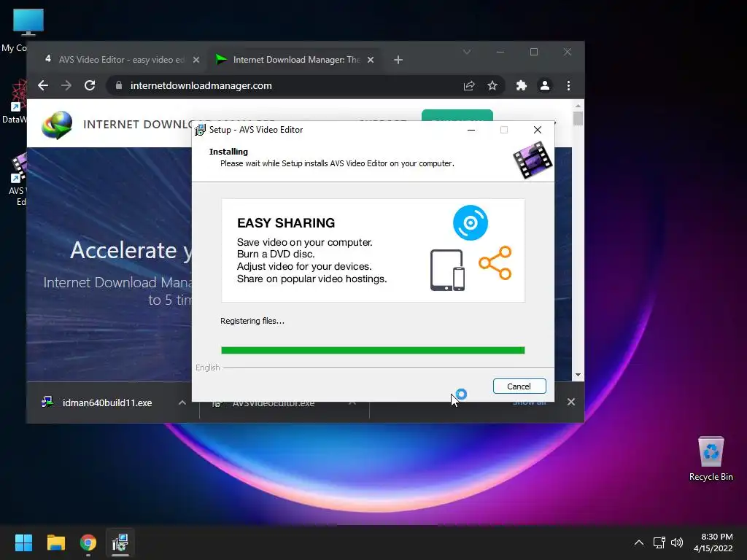Image resolution: width=747 pixels, height=560 pixels.
Task: Click the Chrome address bar URL
Action: click(x=201, y=86)
